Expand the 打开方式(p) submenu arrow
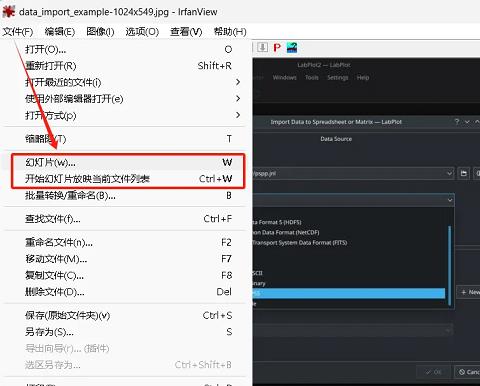The width and height of the screenshot is (480, 386). (x=238, y=115)
